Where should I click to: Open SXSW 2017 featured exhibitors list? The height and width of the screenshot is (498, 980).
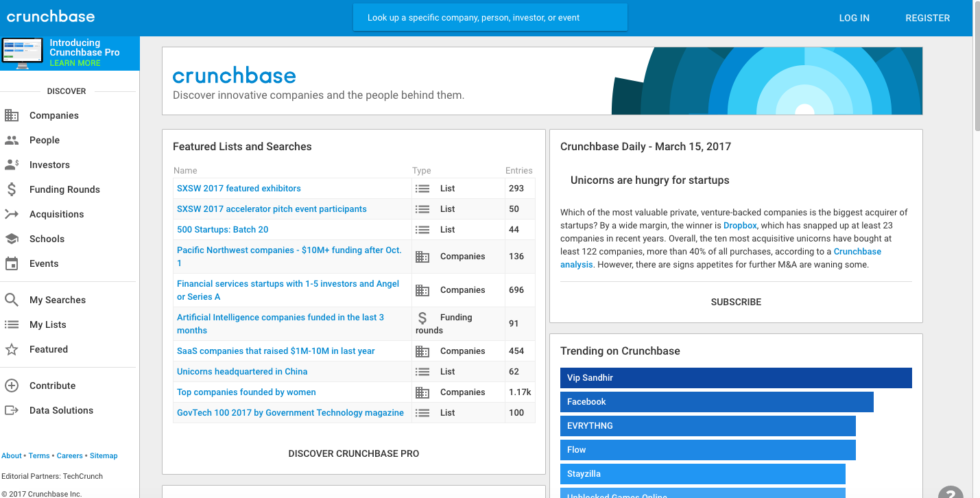pyautogui.click(x=239, y=188)
